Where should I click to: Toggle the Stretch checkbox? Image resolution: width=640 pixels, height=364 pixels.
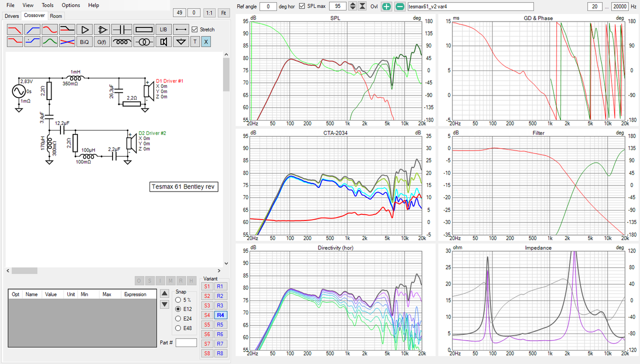click(x=195, y=29)
